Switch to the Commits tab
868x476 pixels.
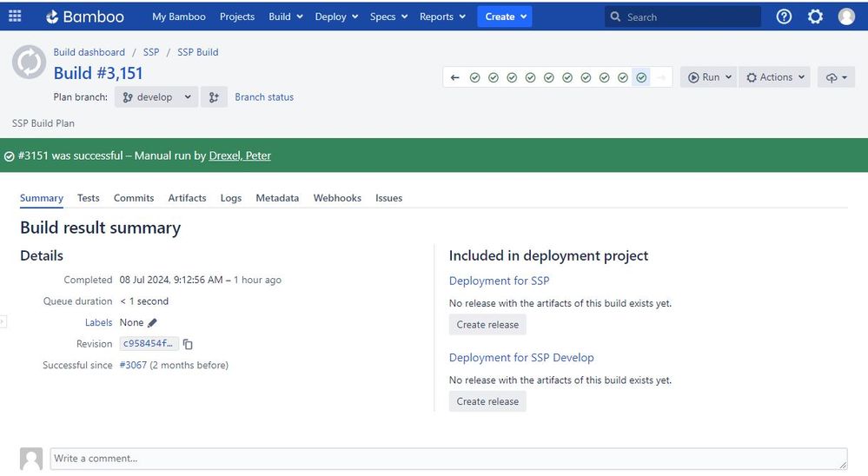click(134, 198)
